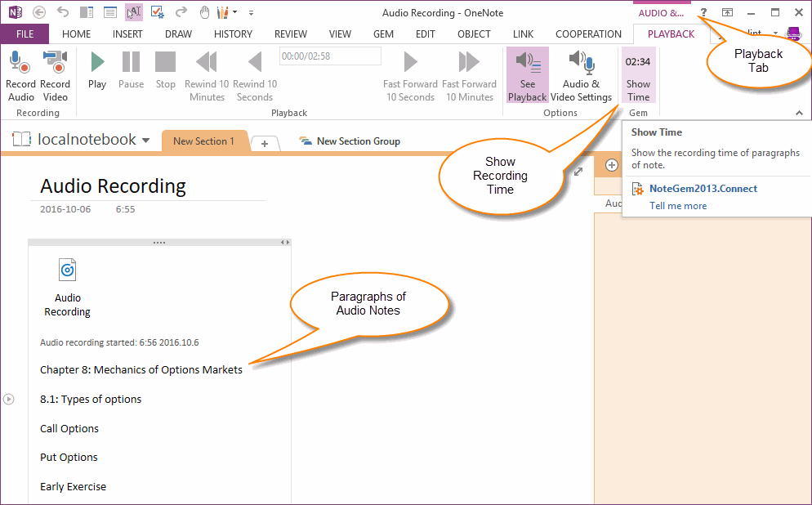Open the NoteGem2013.Connect tooltip link

click(x=703, y=189)
